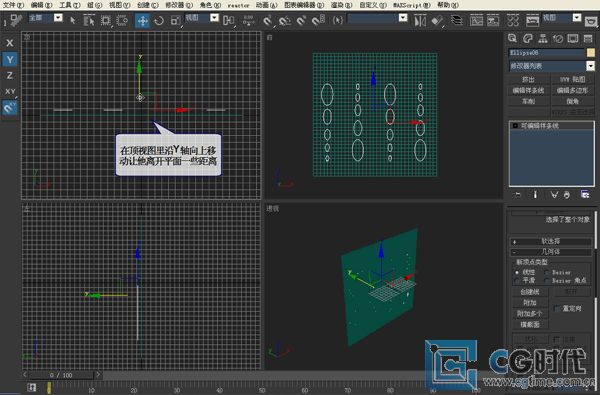Toggle the 重定向 checkbox
Image resolution: width=600 pixels, height=395 pixels.
pos(557,308)
